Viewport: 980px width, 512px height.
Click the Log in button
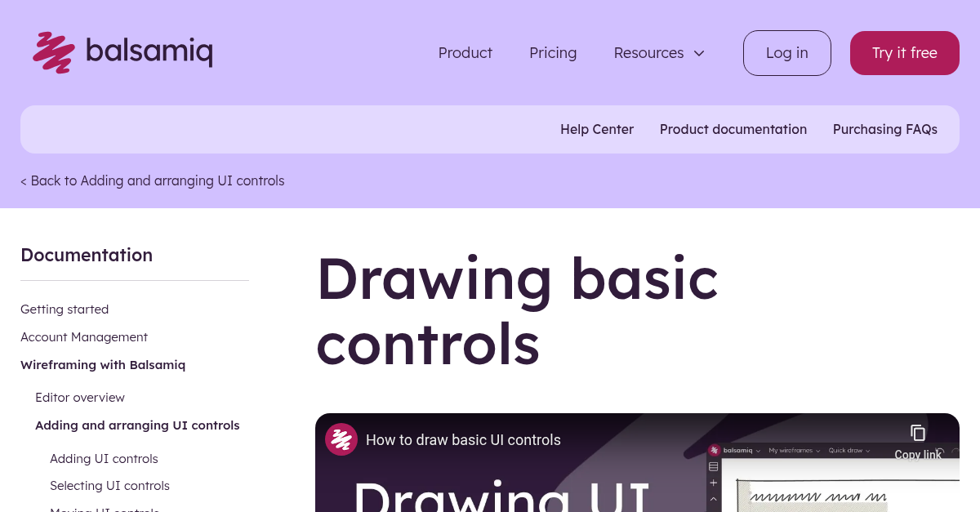click(786, 53)
